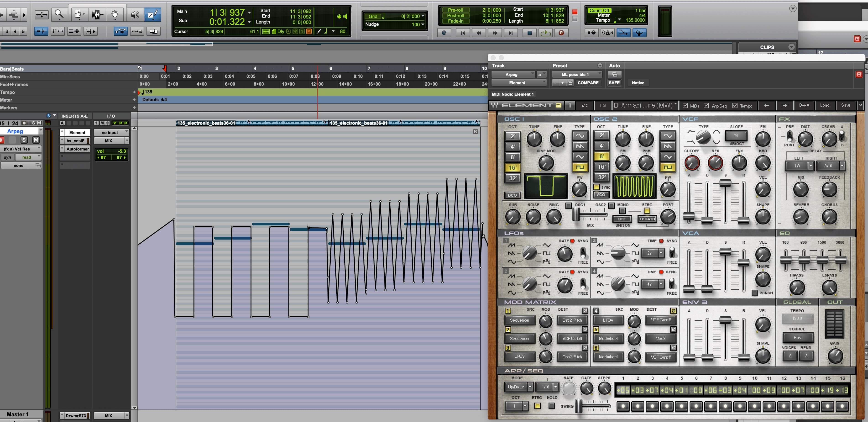868x422 pixels.
Task: Select the Pencil tool
Action: click(x=152, y=15)
